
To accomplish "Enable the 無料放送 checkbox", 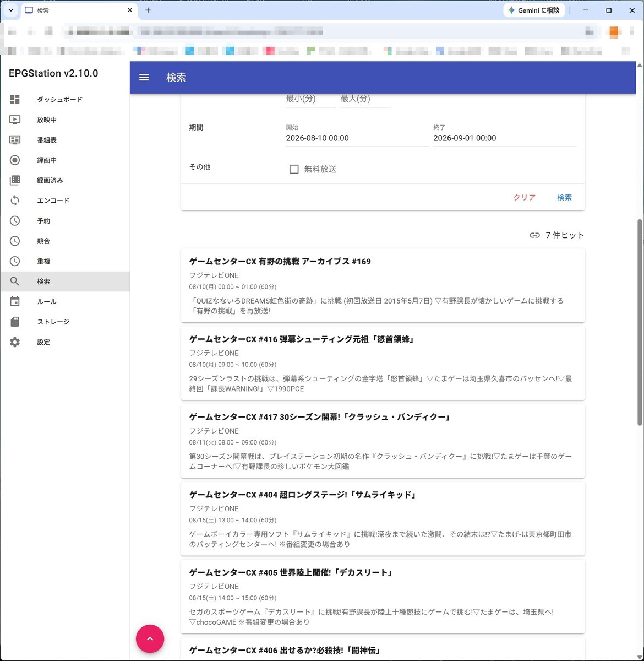I will [294, 169].
